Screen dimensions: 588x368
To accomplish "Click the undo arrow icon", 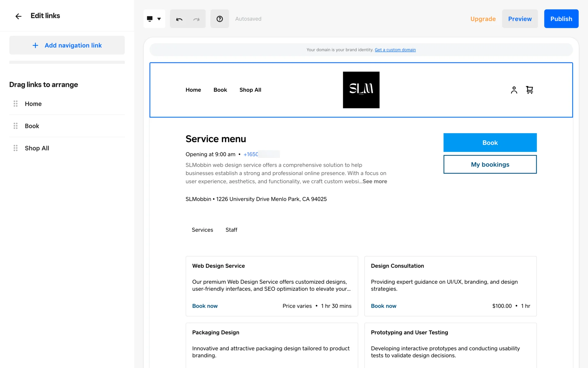I will click(x=179, y=19).
